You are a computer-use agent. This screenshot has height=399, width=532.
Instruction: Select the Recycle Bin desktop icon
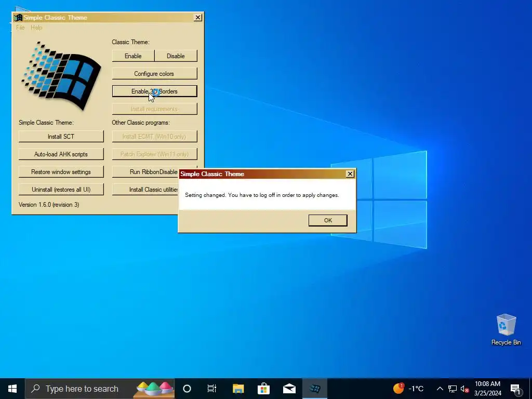point(506,329)
